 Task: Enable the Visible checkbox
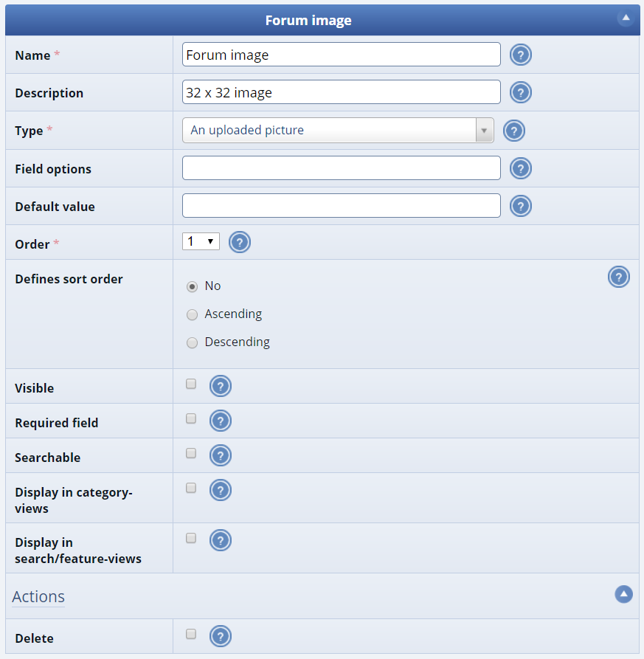pyautogui.click(x=191, y=384)
